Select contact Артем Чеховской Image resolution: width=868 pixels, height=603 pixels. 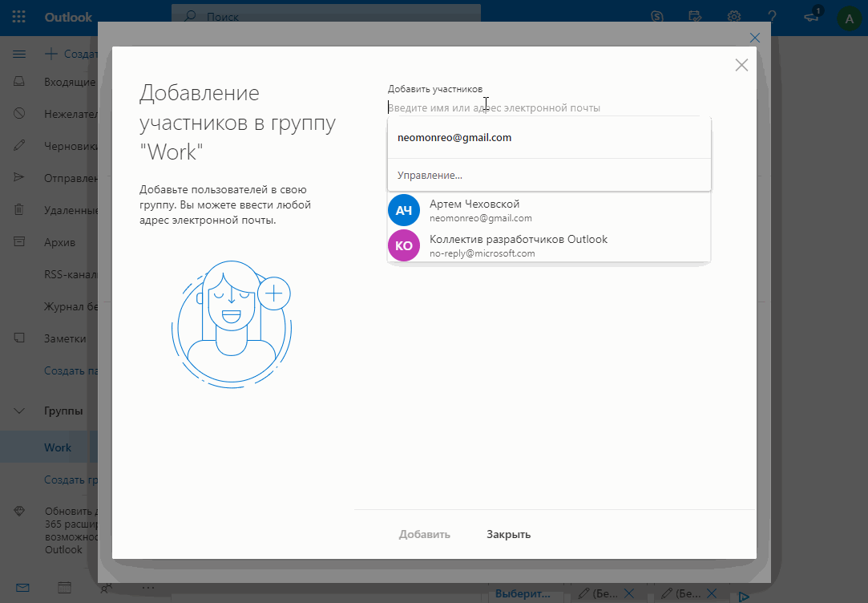click(x=549, y=210)
